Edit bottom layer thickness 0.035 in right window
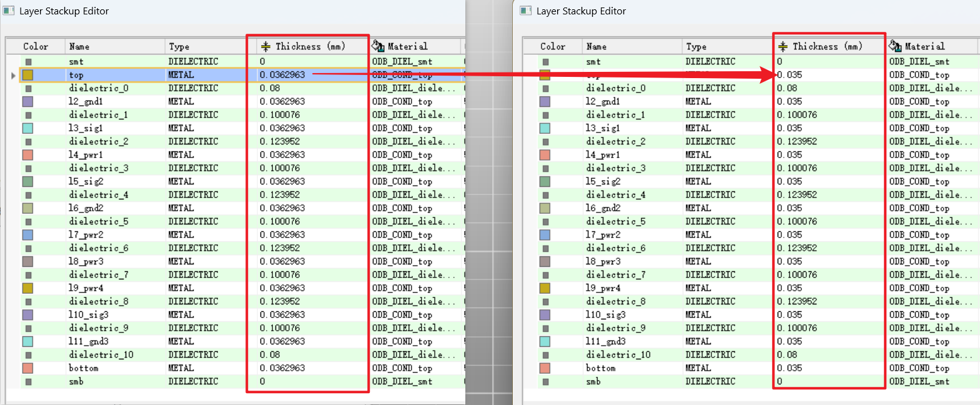Viewport: 980px width, 405px height. tap(789, 368)
